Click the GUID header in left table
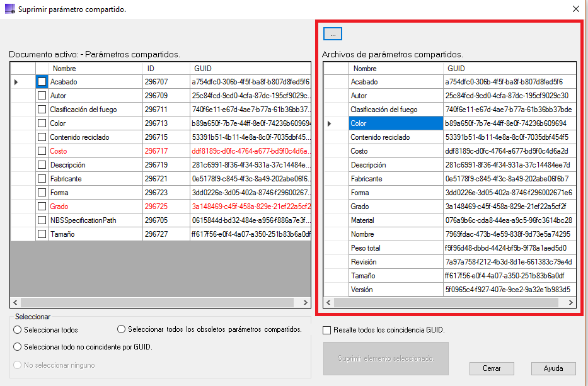Image resolution: width=588 pixels, height=386 pixels. tap(250, 69)
